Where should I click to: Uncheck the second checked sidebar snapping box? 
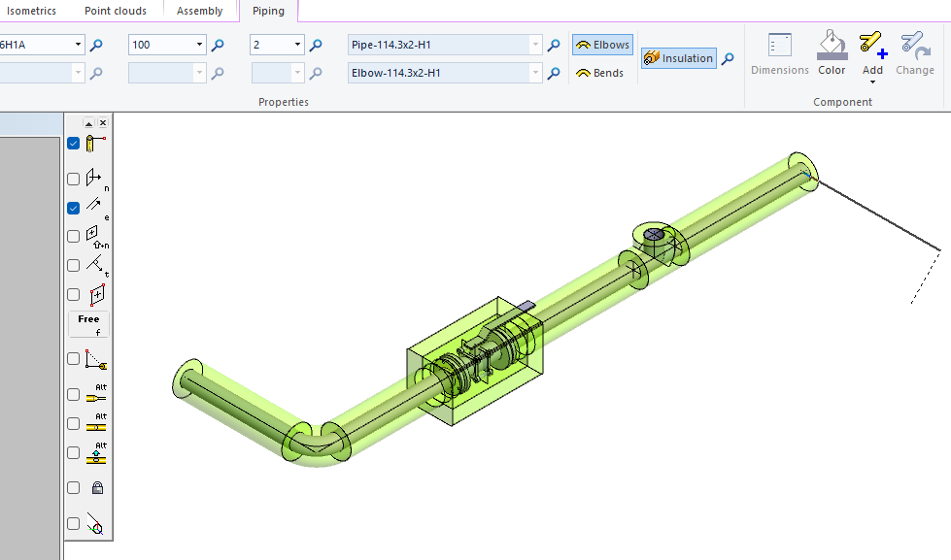pos(73,207)
